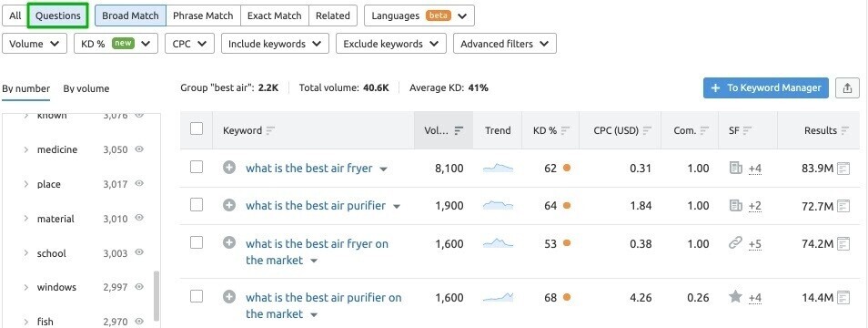Screen dimensions: 868x328
Task: Check 'what is the best air purifier' row
Action: click(x=197, y=205)
